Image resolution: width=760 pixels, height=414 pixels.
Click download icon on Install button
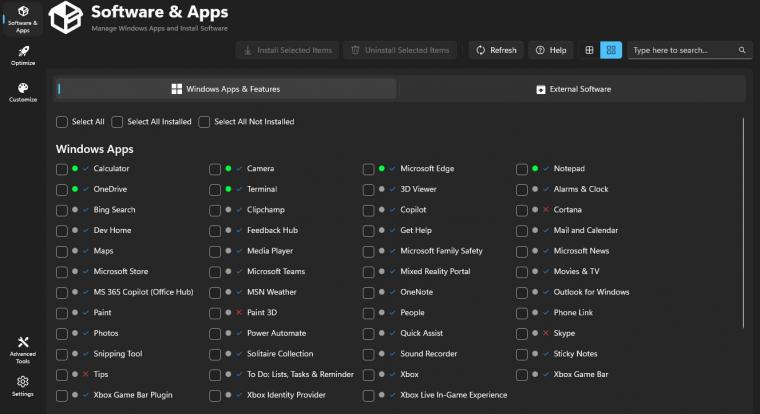(x=247, y=50)
